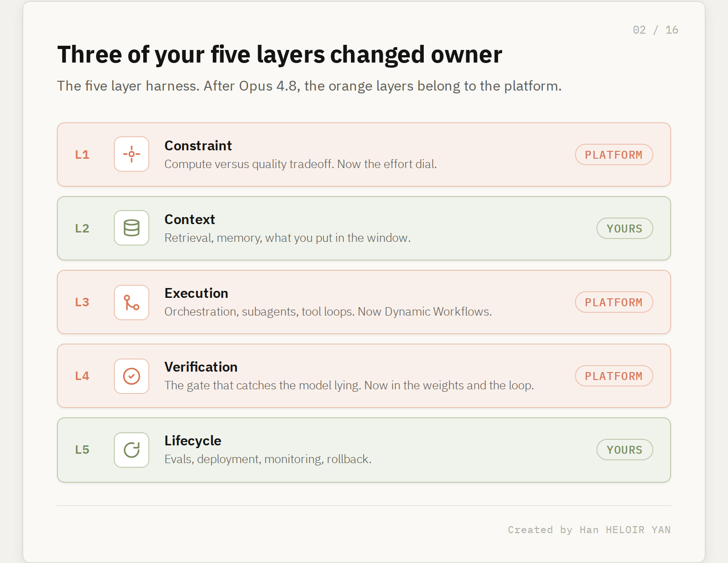The height and width of the screenshot is (563, 728).
Task: Select the L2 layer label
Action: (x=82, y=228)
